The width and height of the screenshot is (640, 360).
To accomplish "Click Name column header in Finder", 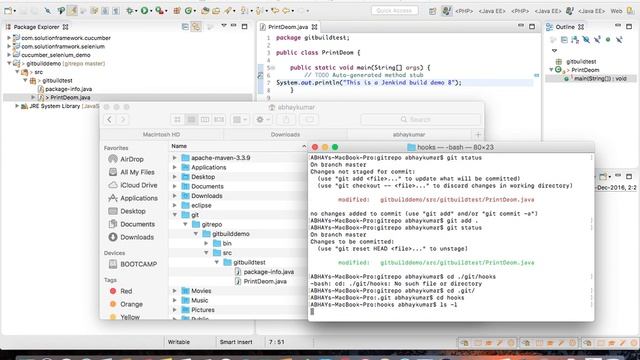I will click(179, 146).
